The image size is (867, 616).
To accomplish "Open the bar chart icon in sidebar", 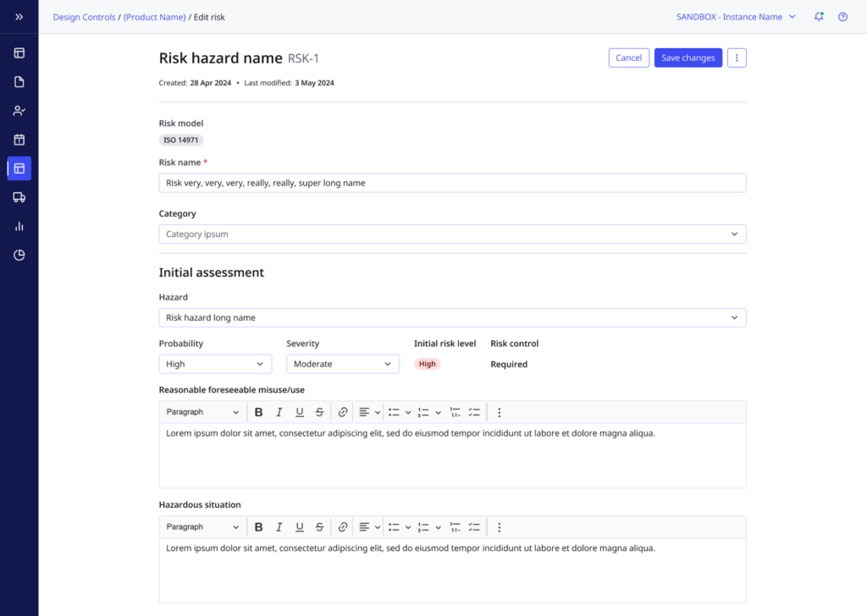I will point(19,226).
